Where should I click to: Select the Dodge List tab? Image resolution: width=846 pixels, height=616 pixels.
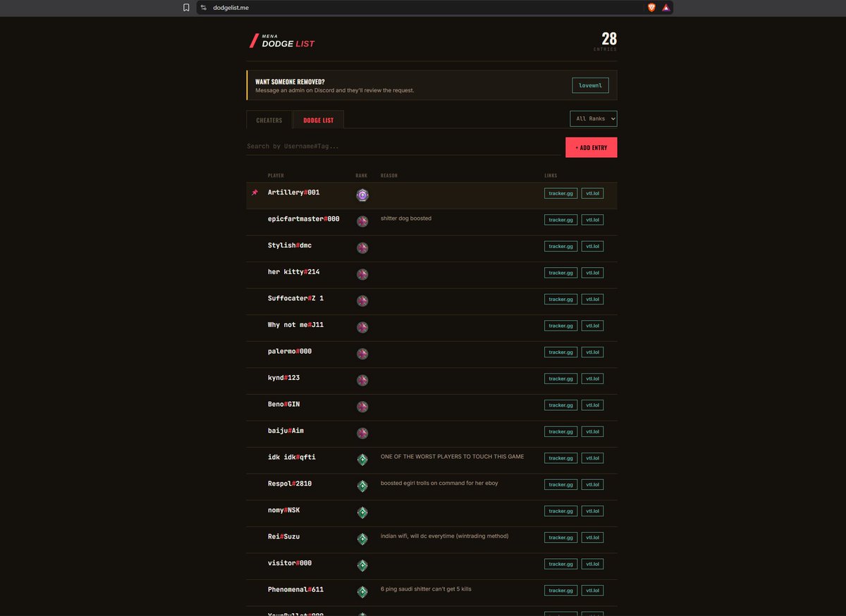pyautogui.click(x=319, y=120)
